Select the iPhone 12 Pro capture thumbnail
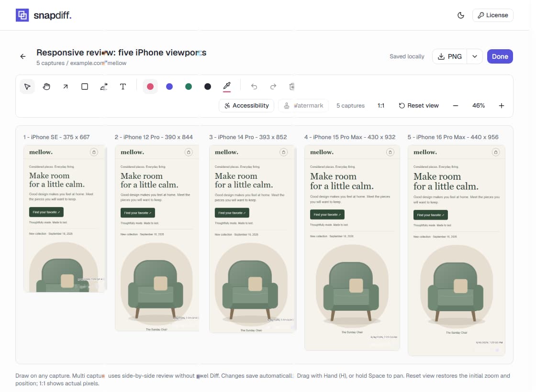The height and width of the screenshot is (392, 536). click(x=157, y=238)
